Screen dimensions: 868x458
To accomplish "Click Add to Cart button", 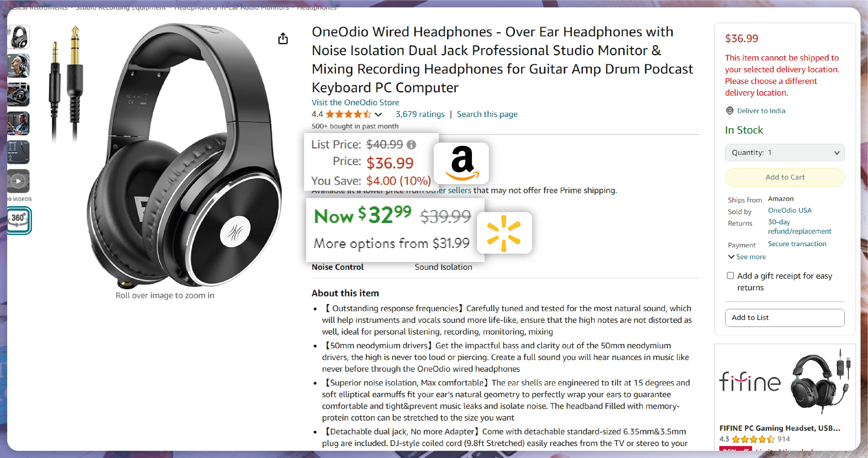I will coord(785,177).
